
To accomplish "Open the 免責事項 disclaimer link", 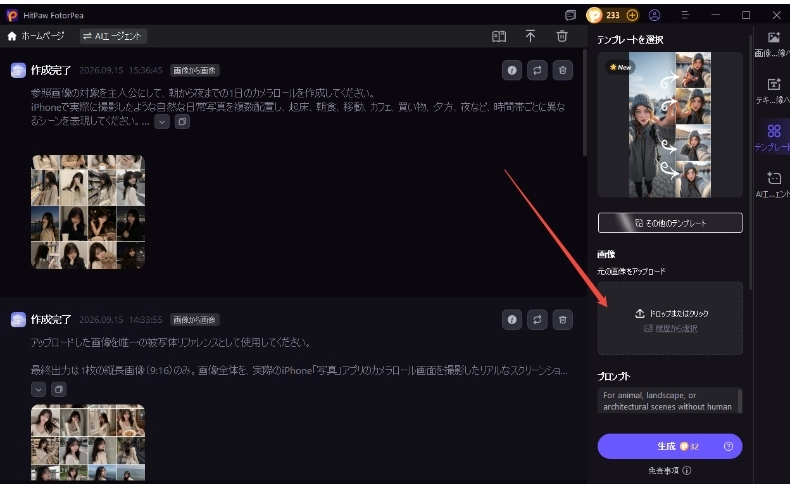I will (x=664, y=471).
